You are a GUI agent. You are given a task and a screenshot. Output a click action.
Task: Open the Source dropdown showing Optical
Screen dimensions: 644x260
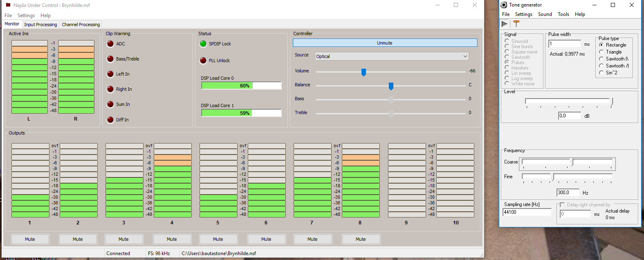391,56
